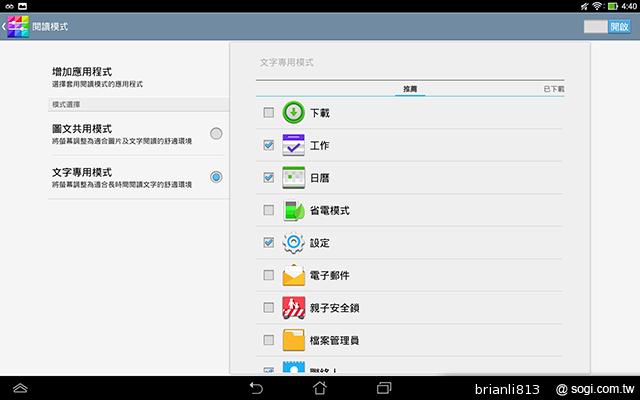
Task: Tap the 電子郵件 envelope app icon
Action: pos(293,275)
